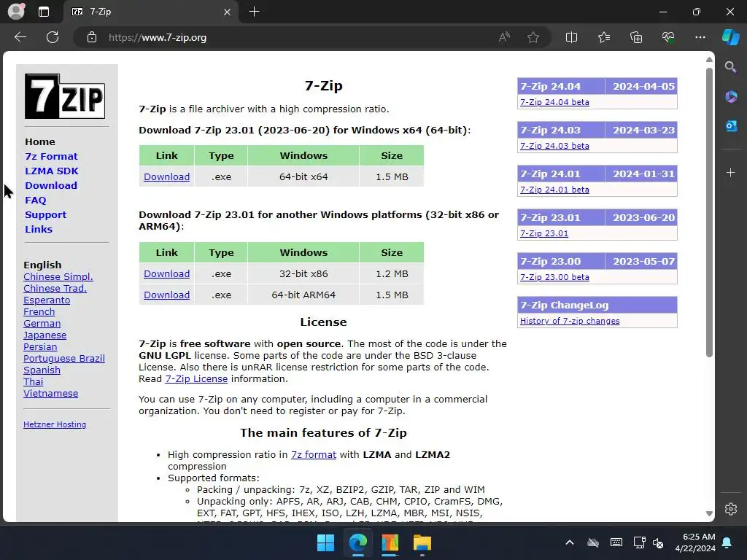The image size is (747, 560).
Task: Open Outlook sidebar icon
Action: (731, 126)
